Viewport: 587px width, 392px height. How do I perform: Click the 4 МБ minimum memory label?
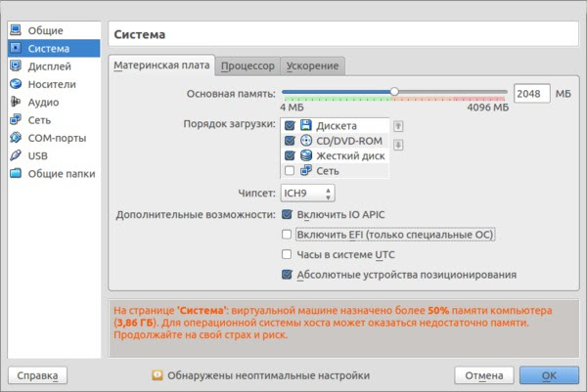[x=292, y=108]
